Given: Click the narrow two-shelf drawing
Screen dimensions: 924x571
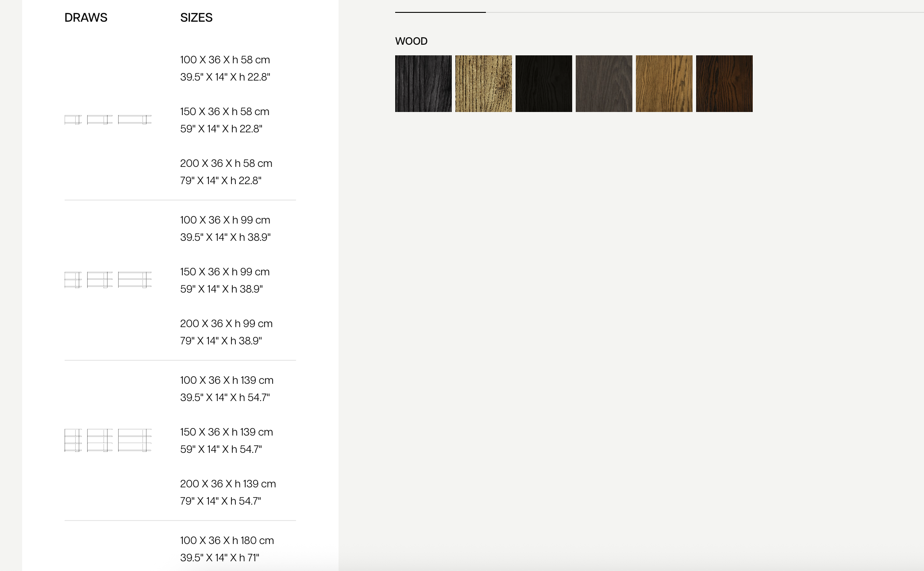Looking at the screenshot, I should point(73,280).
